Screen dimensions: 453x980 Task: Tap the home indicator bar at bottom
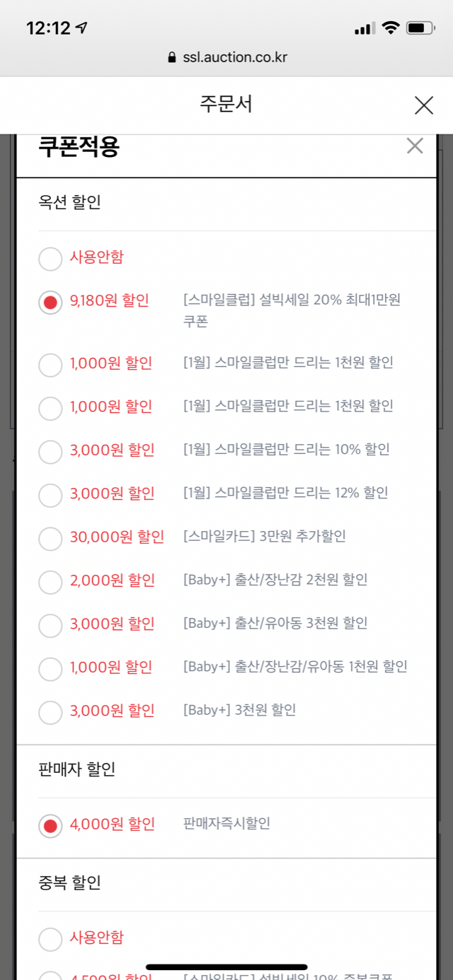[x=226, y=967]
